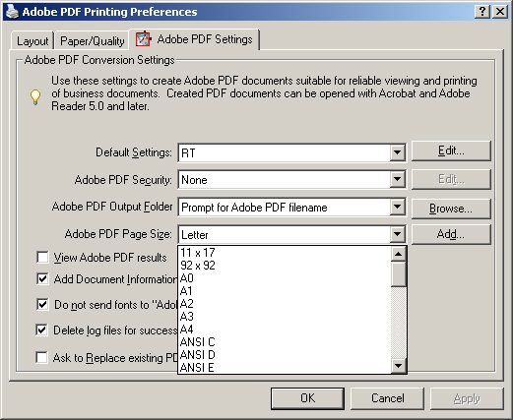Enable View Adobe PDF results checkbox

(42, 258)
